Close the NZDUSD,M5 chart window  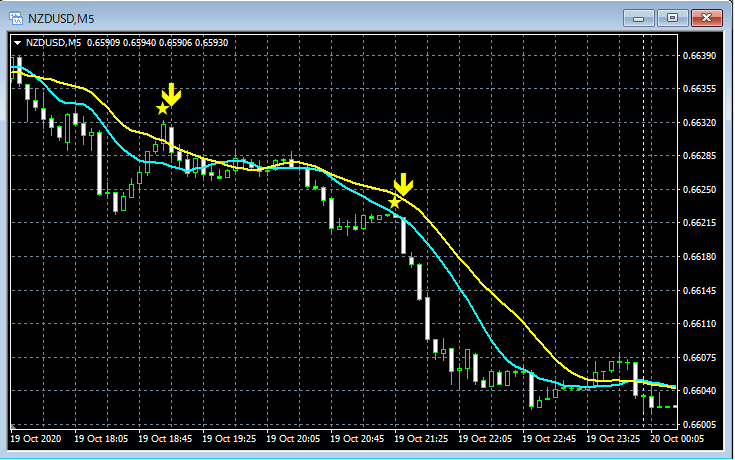click(706, 18)
